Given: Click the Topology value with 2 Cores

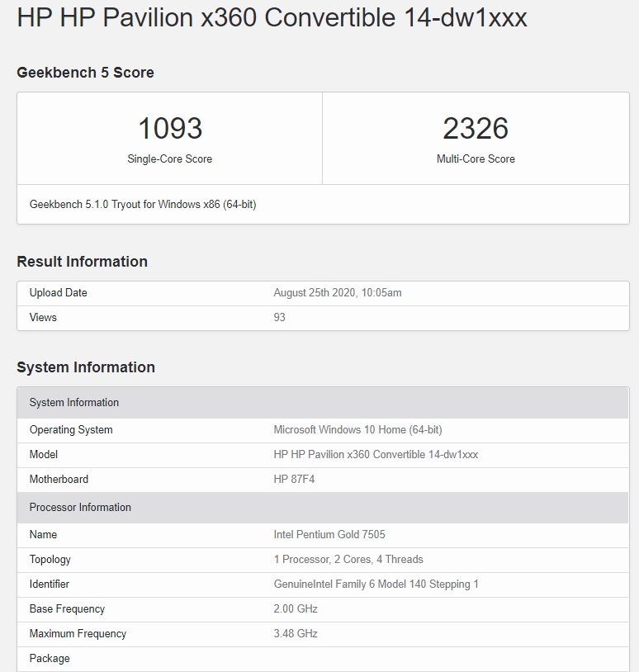Looking at the screenshot, I should tap(348, 560).
